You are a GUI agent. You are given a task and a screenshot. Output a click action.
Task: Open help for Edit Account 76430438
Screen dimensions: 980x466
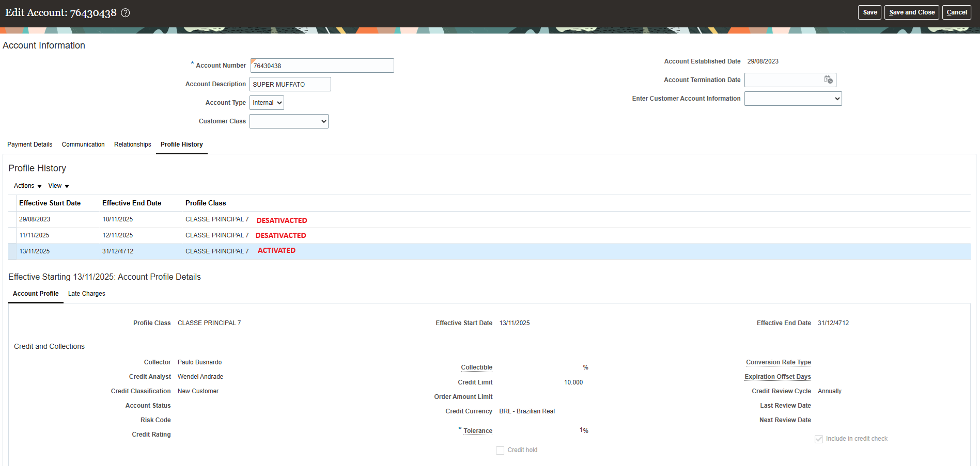[x=125, y=12]
